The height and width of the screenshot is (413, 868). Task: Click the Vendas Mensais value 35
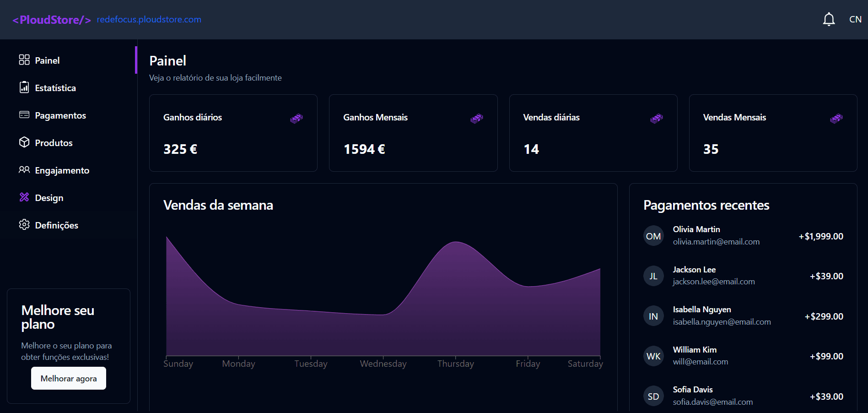711,149
